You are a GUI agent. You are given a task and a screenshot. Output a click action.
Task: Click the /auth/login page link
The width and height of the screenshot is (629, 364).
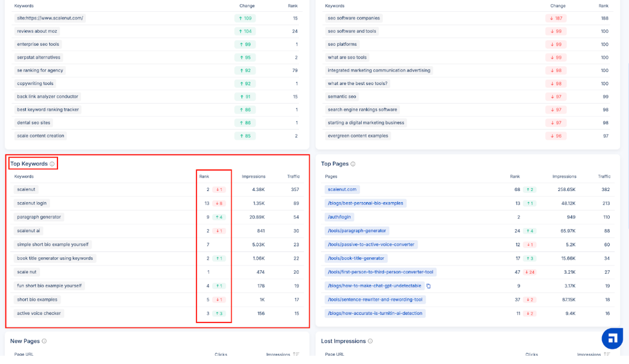tap(339, 217)
